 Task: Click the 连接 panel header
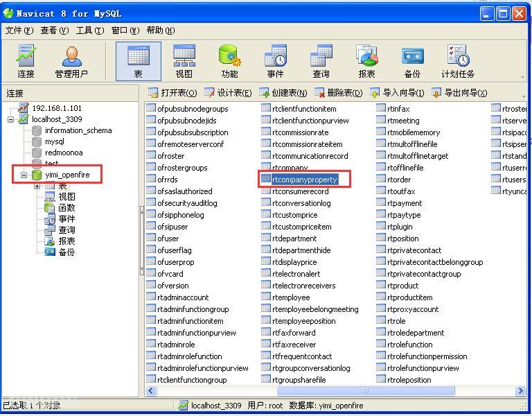(x=71, y=94)
